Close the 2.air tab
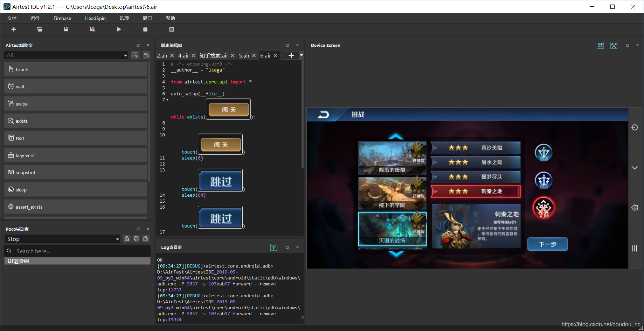The width and height of the screenshot is (644, 331). click(172, 56)
